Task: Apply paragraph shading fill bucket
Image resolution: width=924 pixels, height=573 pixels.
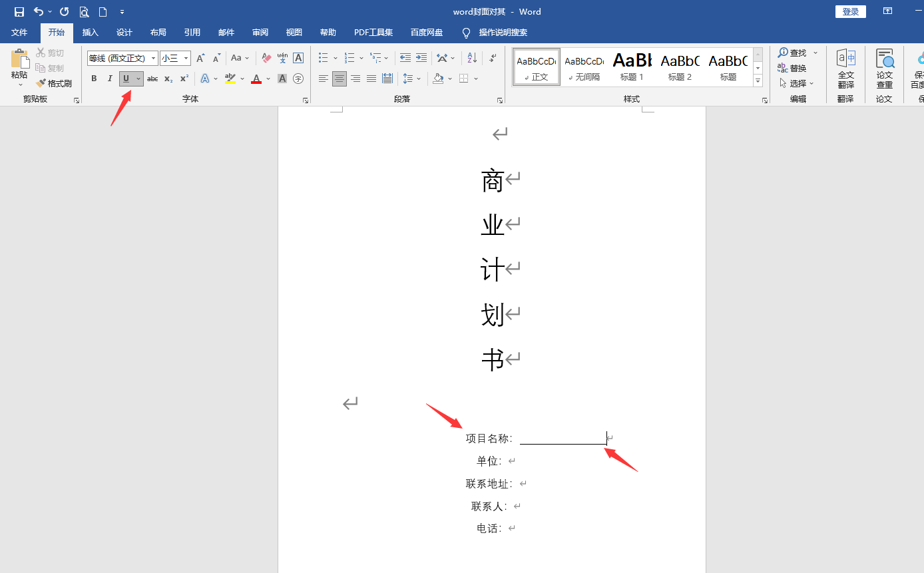Action: [438, 79]
